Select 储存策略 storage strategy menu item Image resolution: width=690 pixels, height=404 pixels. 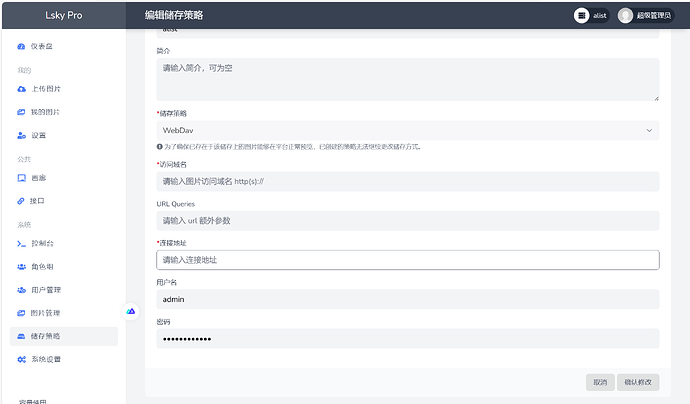pyautogui.click(x=64, y=336)
